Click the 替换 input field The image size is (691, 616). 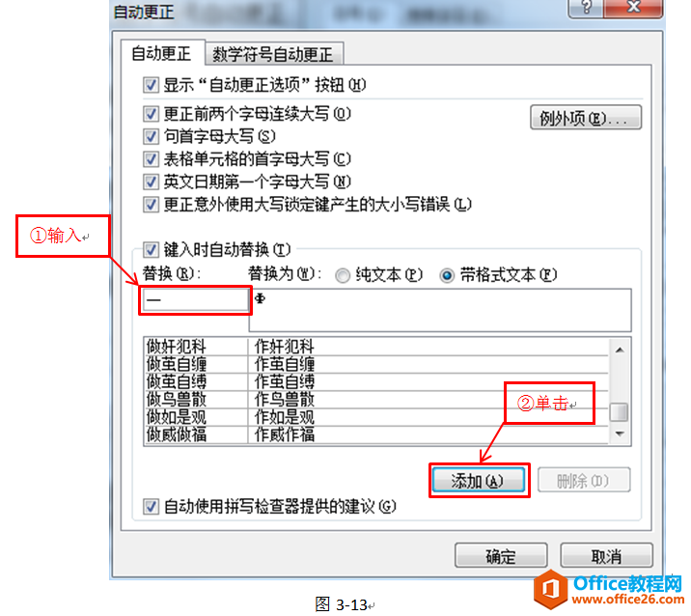196,300
